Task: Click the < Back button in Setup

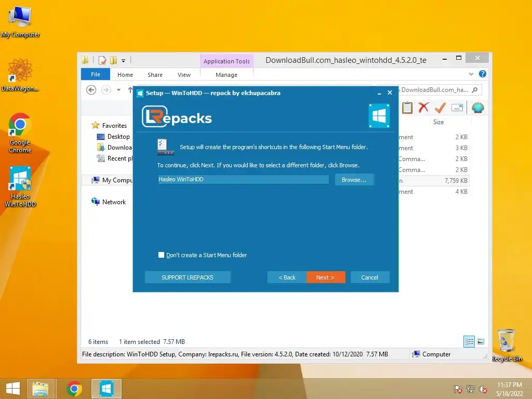Action: [287, 277]
